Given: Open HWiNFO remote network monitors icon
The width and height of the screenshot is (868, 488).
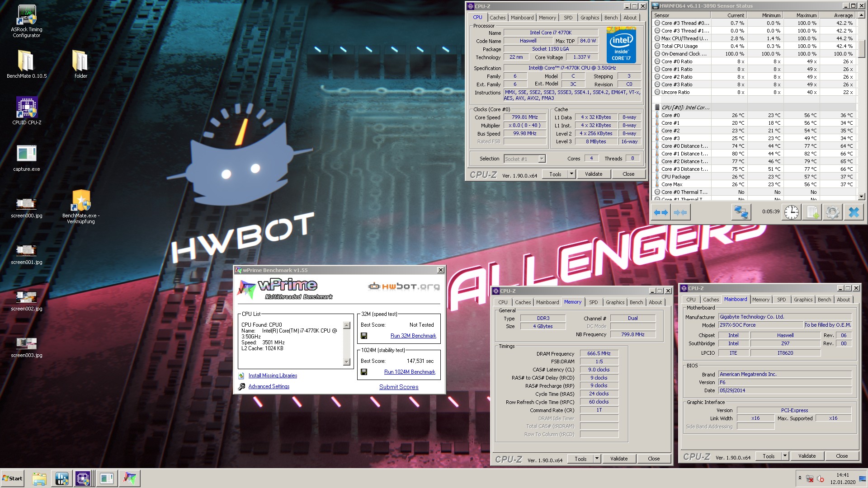Looking at the screenshot, I should 741,212.
